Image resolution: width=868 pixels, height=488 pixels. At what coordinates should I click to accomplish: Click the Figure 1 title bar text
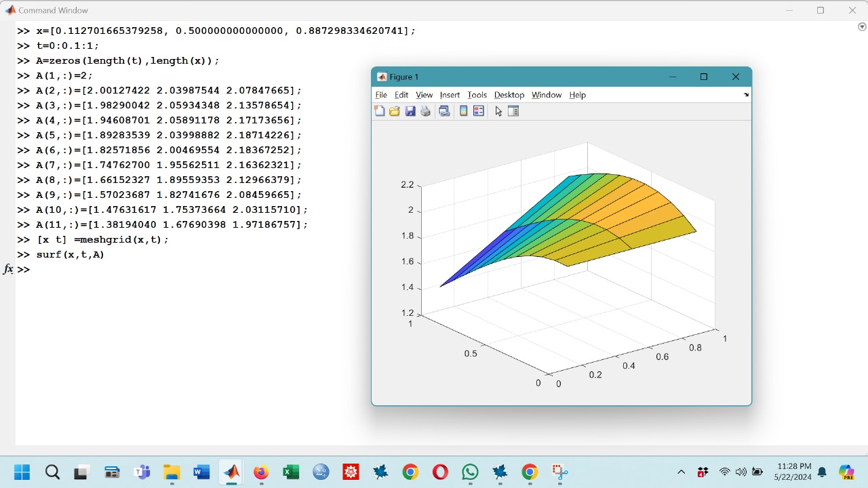404,77
